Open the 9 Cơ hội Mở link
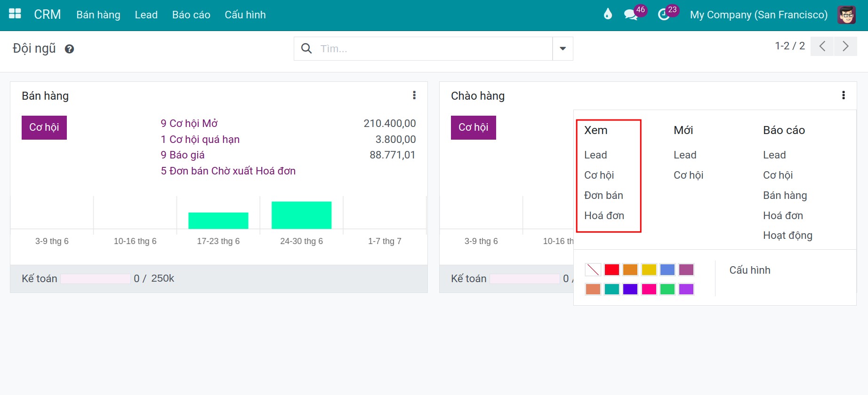The height and width of the screenshot is (395, 868). tap(189, 123)
